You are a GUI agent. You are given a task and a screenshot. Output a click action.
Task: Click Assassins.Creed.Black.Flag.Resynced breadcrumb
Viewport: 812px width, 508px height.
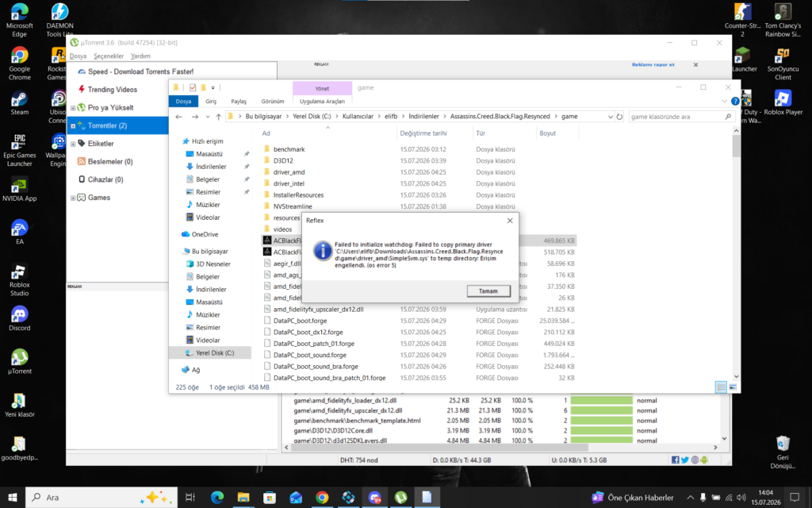point(500,117)
